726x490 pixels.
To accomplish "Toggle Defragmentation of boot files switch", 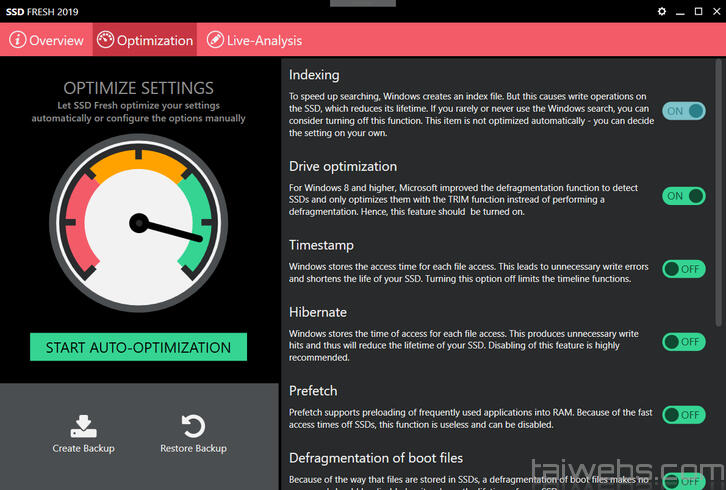I will coord(684,482).
